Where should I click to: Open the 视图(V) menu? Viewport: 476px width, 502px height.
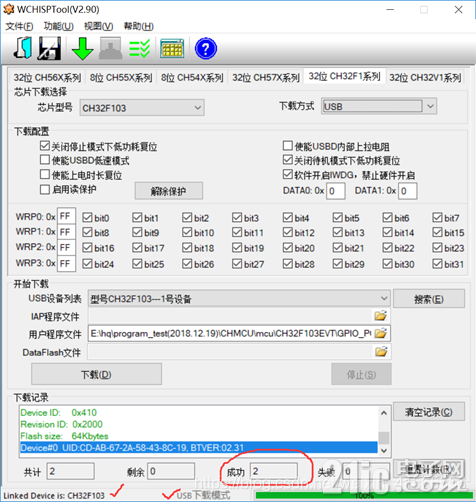click(x=98, y=26)
